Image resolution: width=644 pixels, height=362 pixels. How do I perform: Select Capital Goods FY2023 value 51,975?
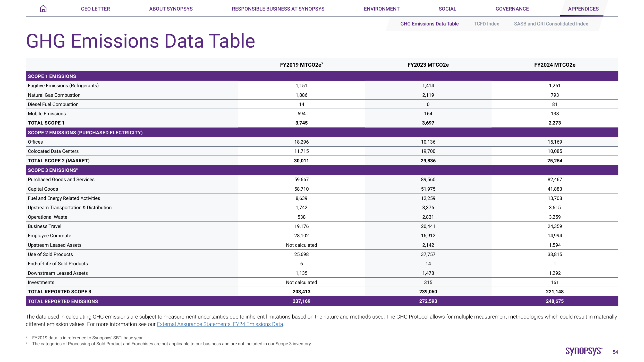[428, 189]
